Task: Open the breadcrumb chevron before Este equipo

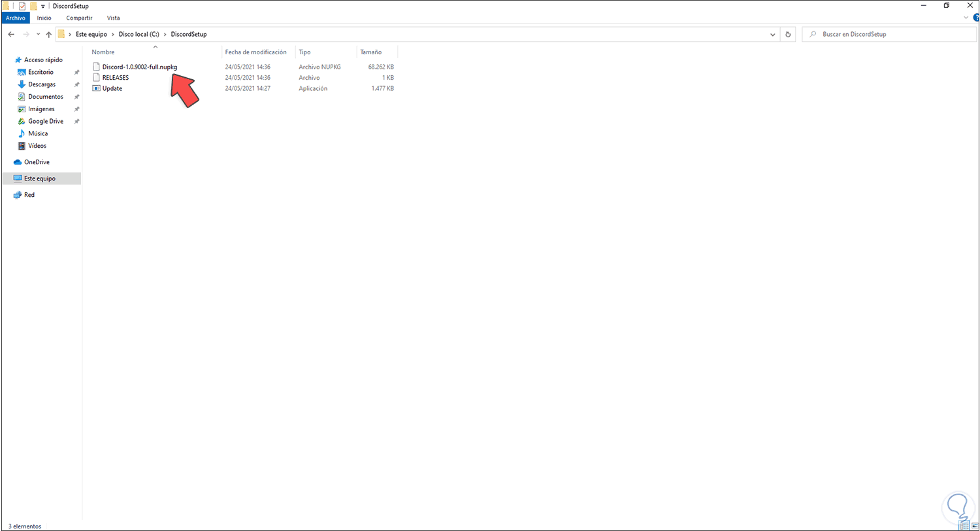Action: point(70,34)
